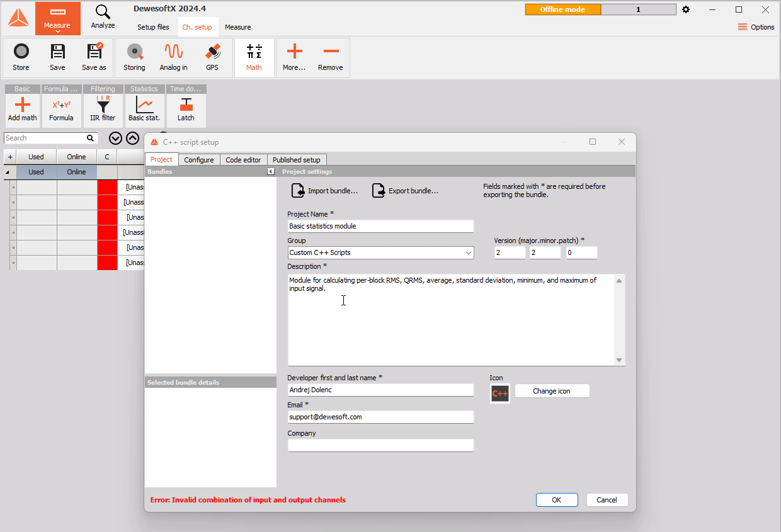
Task: Add Basic statistics math
Action: coord(144,110)
